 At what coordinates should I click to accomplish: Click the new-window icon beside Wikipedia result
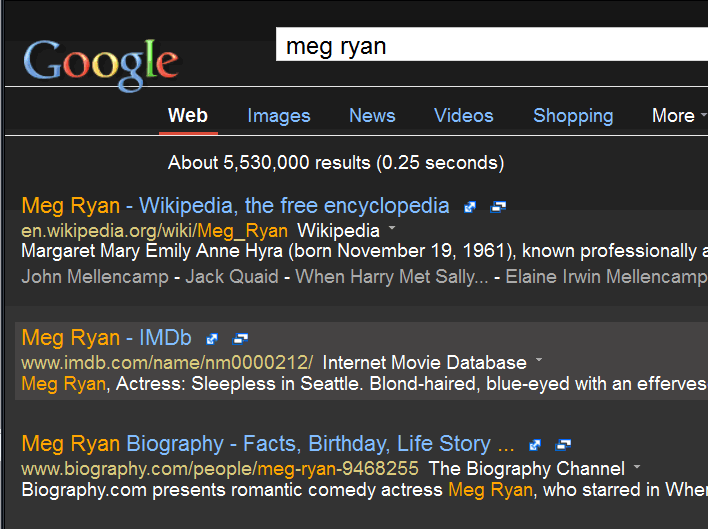click(497, 207)
